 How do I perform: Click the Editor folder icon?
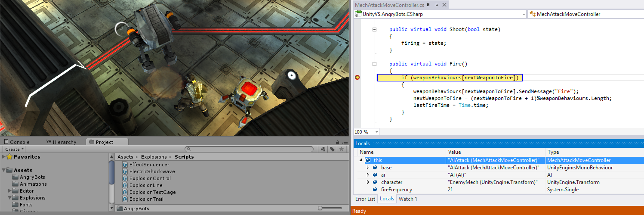click(15, 191)
